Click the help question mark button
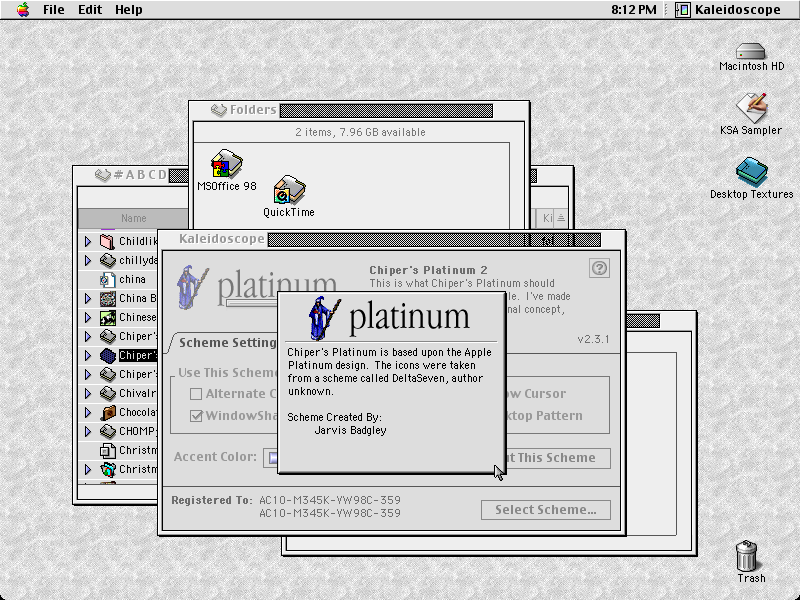 click(x=599, y=268)
